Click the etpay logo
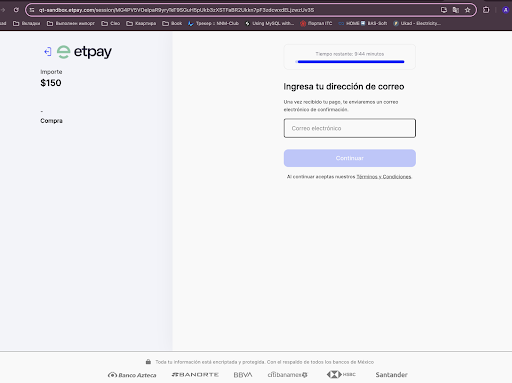Viewport: 512px width, 383px height. (x=84, y=52)
